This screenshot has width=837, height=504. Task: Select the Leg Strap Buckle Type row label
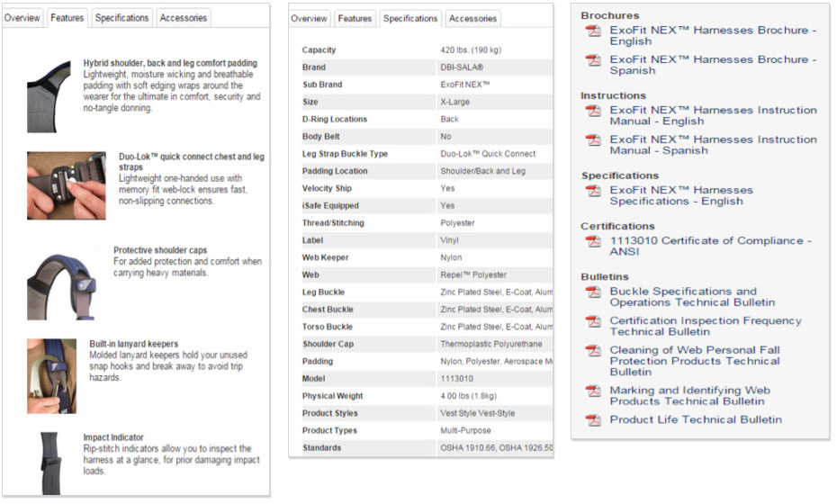pyautogui.click(x=345, y=154)
